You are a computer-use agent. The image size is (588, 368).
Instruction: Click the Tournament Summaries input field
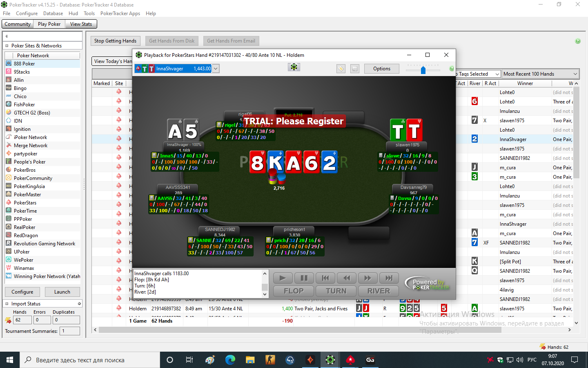[x=70, y=331]
